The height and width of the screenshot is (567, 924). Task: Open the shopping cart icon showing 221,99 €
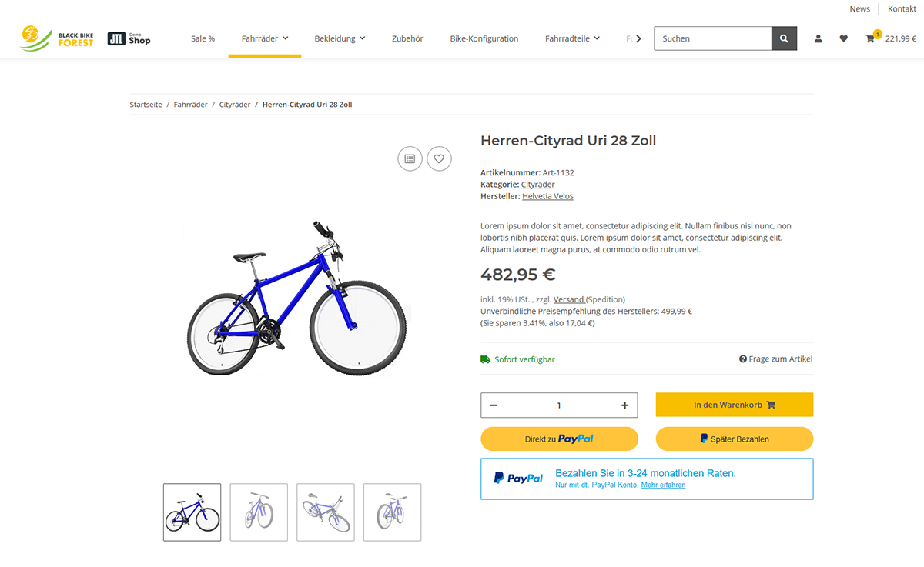click(870, 38)
